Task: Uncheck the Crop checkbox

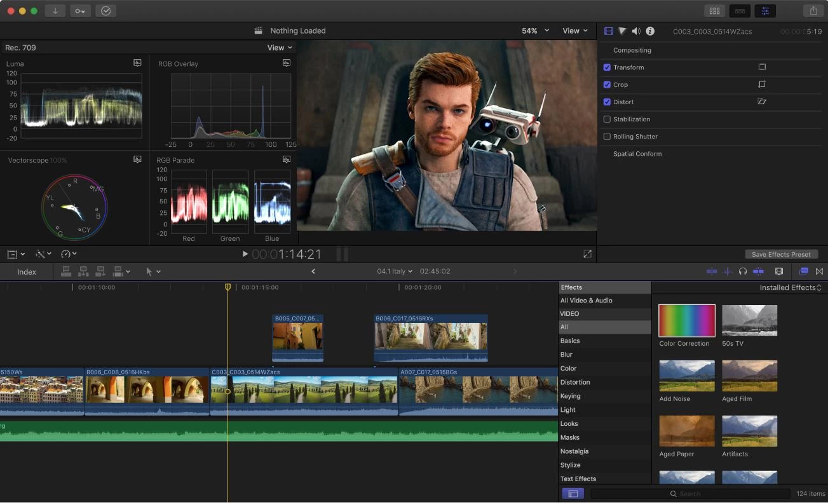Action: 607,85
